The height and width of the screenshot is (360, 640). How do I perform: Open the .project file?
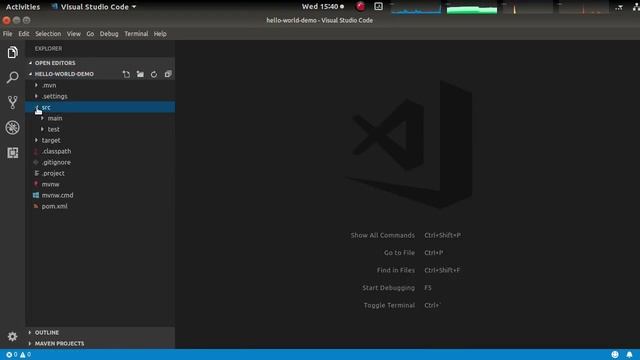(x=100, y=173)
